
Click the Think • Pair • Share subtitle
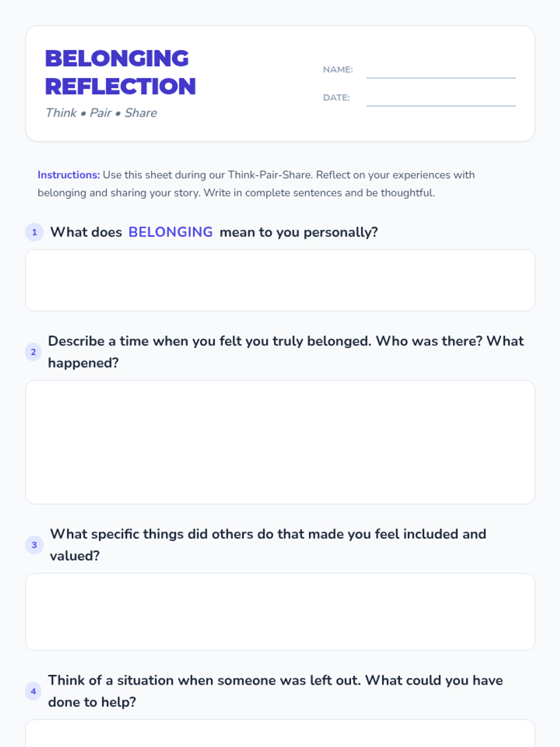pos(101,113)
